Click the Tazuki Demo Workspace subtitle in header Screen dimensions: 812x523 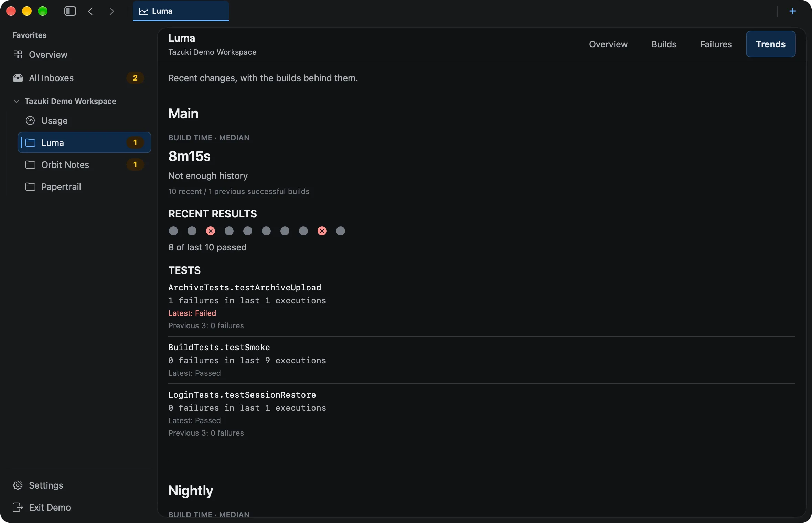pyautogui.click(x=212, y=52)
